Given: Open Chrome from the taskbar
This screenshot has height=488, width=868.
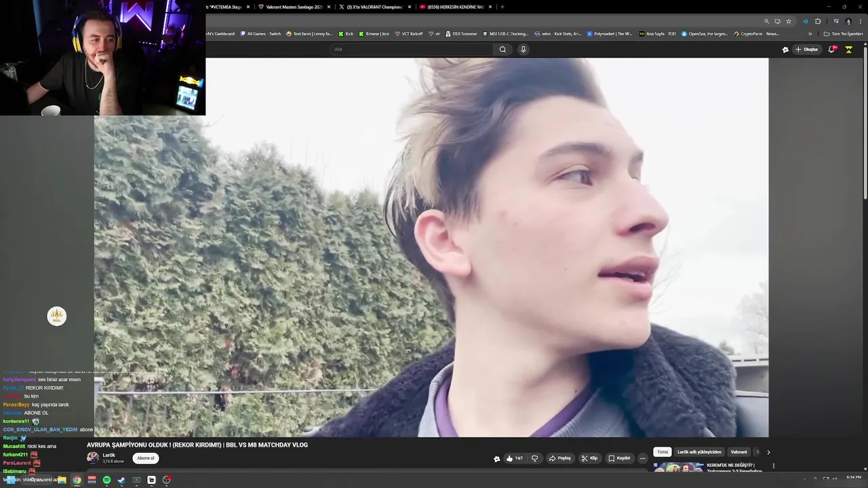Looking at the screenshot, I should 77,480.
